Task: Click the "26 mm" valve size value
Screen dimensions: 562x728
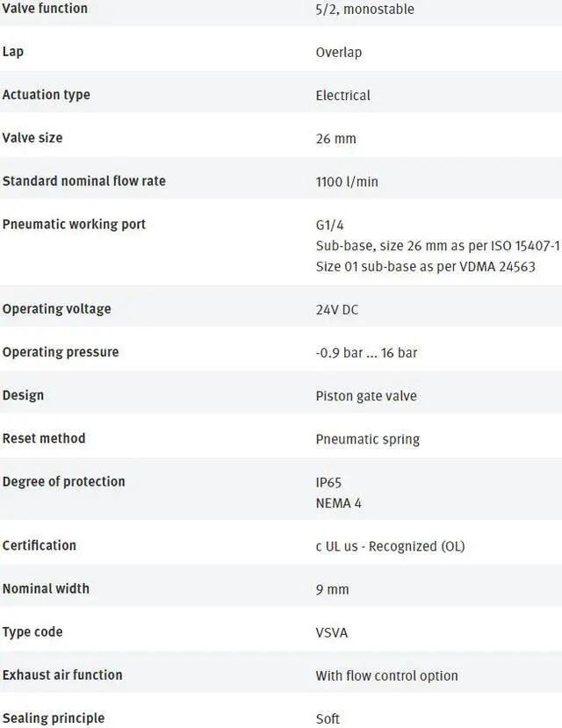Action: pos(335,139)
